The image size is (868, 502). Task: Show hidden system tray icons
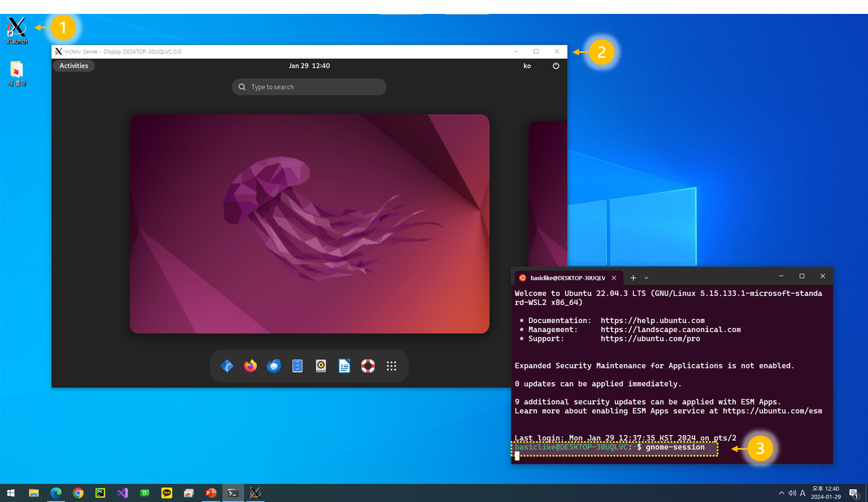781,493
